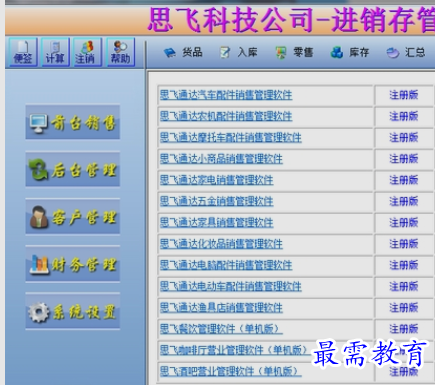Open link 思飞通达五金销售管理软件

(217, 201)
